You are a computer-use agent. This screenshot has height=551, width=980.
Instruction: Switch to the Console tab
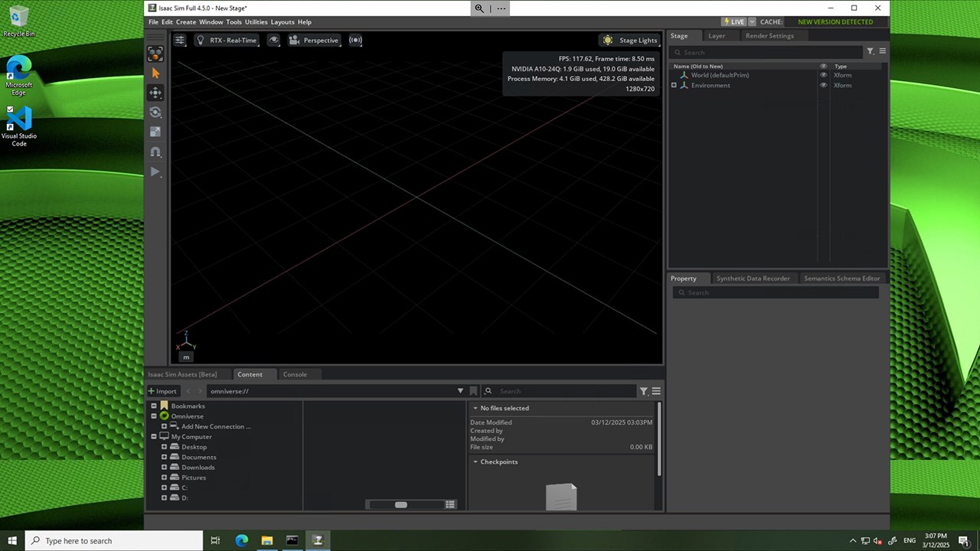(295, 374)
